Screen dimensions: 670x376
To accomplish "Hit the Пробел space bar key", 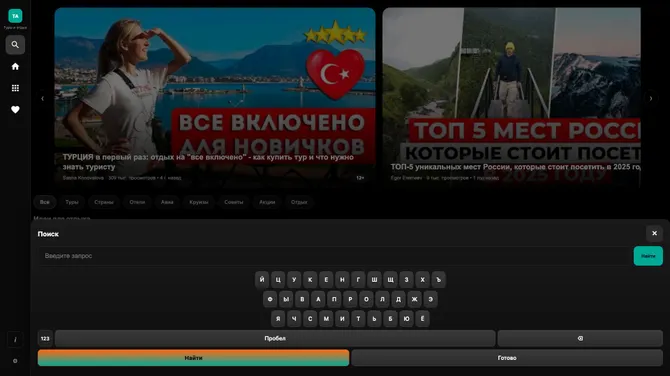I will [x=275, y=338].
